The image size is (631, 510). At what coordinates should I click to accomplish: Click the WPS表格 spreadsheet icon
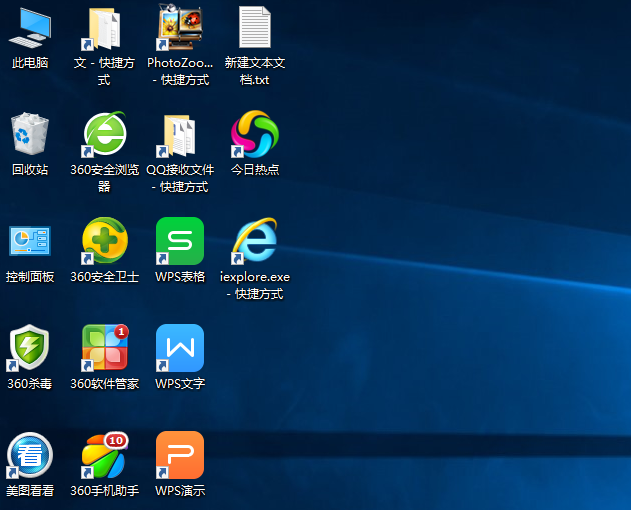179,241
